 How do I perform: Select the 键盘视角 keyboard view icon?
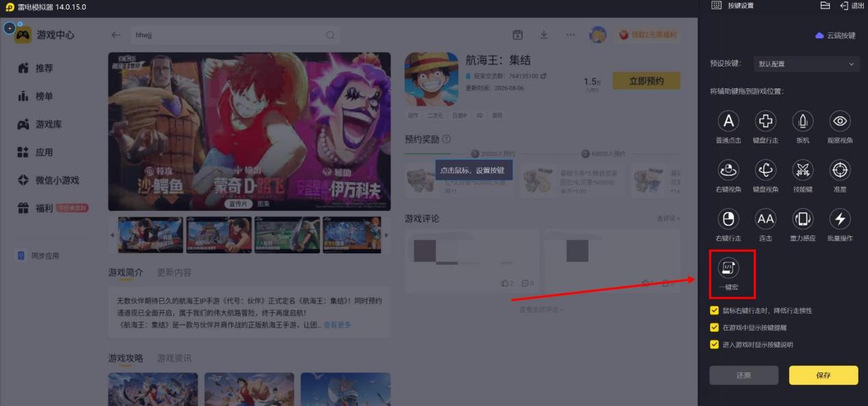(765, 170)
